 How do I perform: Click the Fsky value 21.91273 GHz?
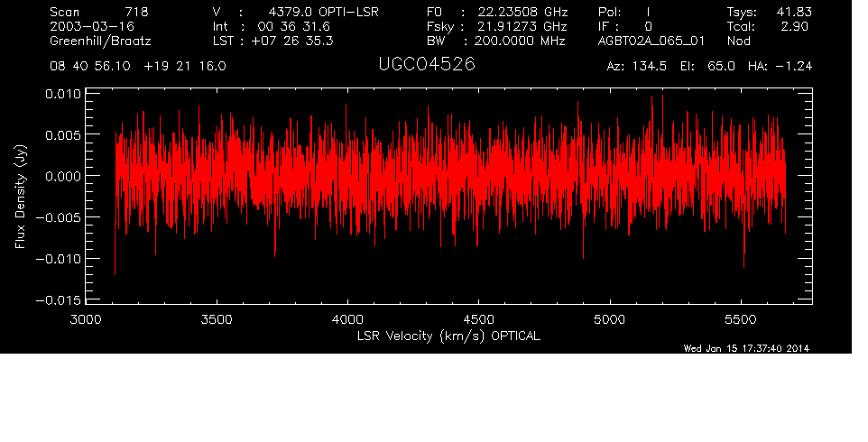coord(520,26)
